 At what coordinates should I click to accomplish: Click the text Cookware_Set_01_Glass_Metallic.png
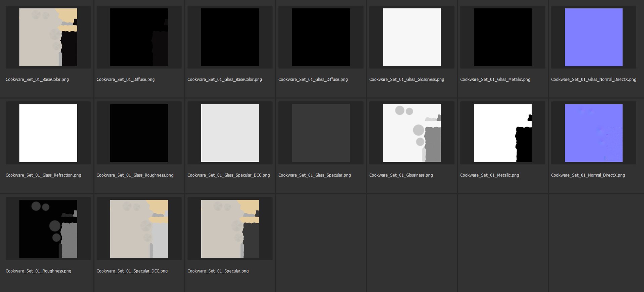[x=495, y=80]
